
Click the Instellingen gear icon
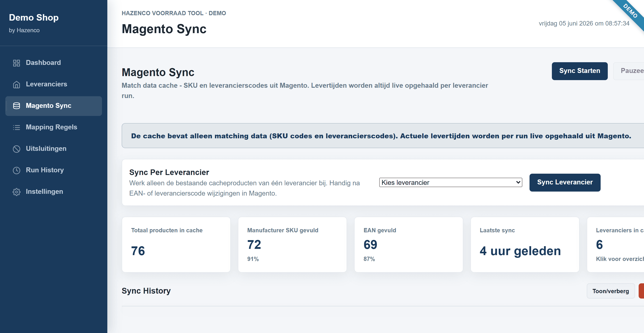[x=17, y=192]
